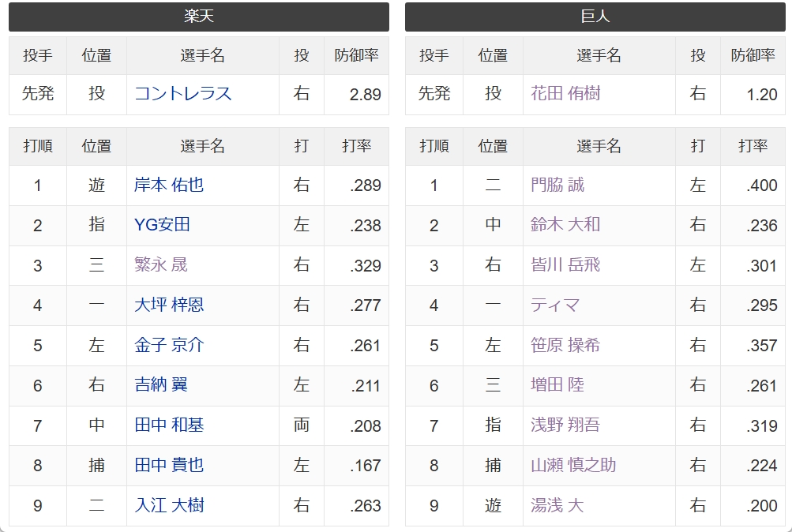Open 湯浅 大 player page
792x532 pixels.
point(557,505)
